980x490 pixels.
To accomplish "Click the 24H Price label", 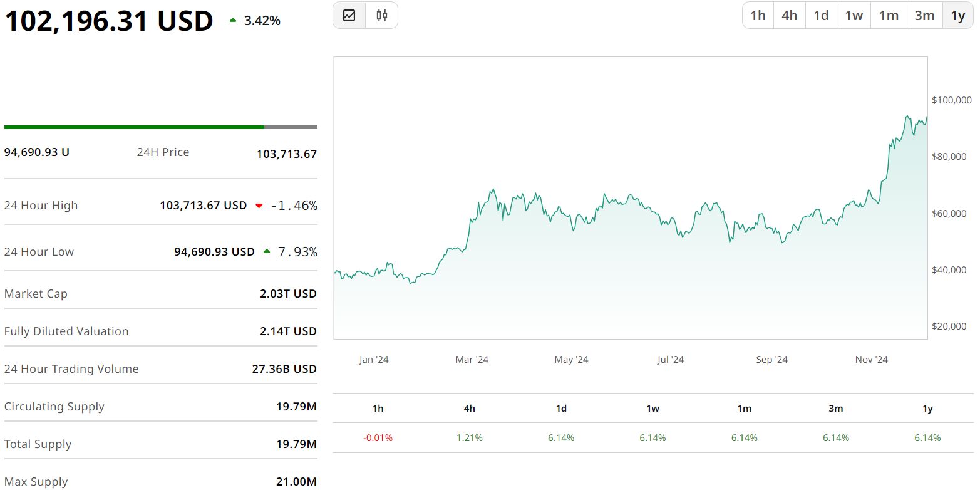I will point(163,152).
